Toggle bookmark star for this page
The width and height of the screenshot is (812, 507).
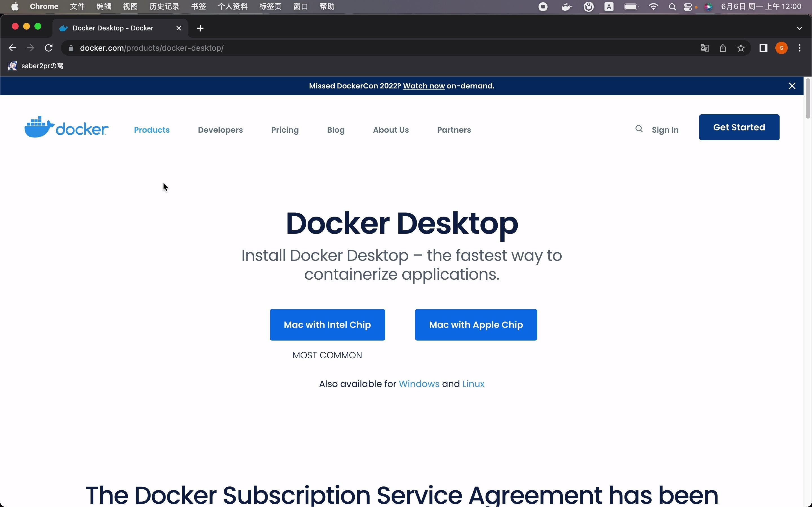741,48
